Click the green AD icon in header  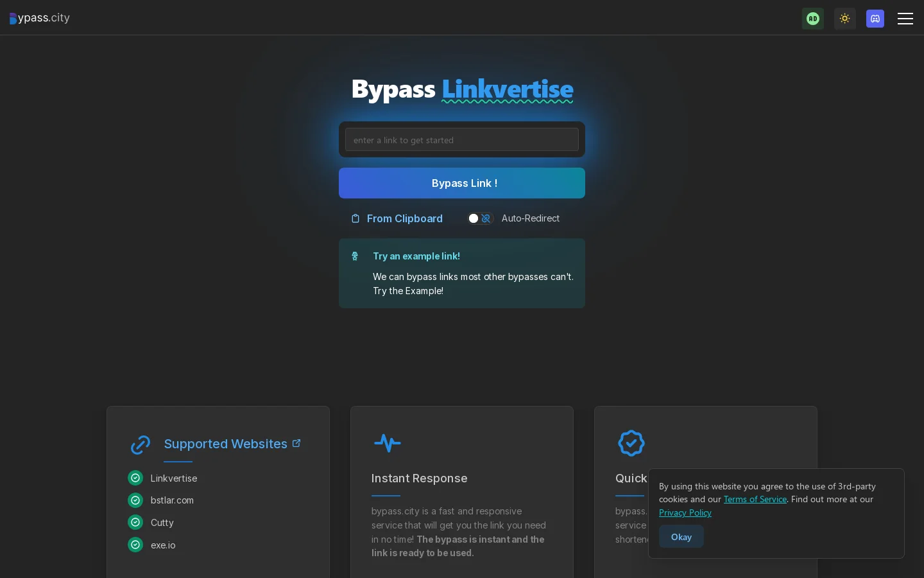(813, 19)
